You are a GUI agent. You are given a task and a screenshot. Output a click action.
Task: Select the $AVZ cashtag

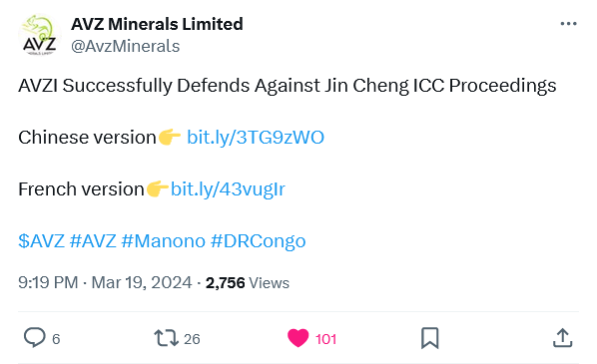(42, 240)
